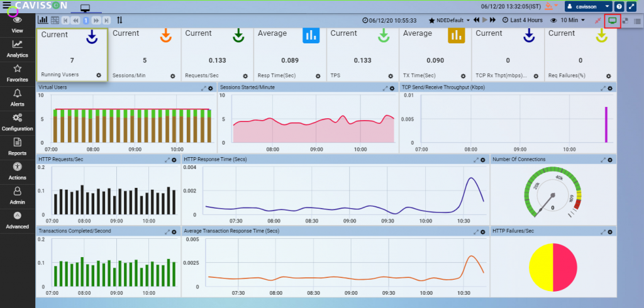
Task: Open Favorites in the sidebar
Action: [17, 74]
